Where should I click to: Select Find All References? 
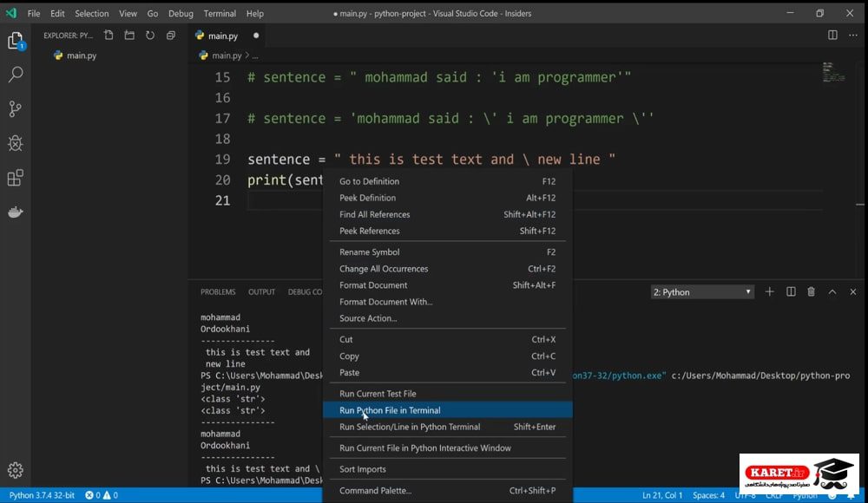point(447,214)
